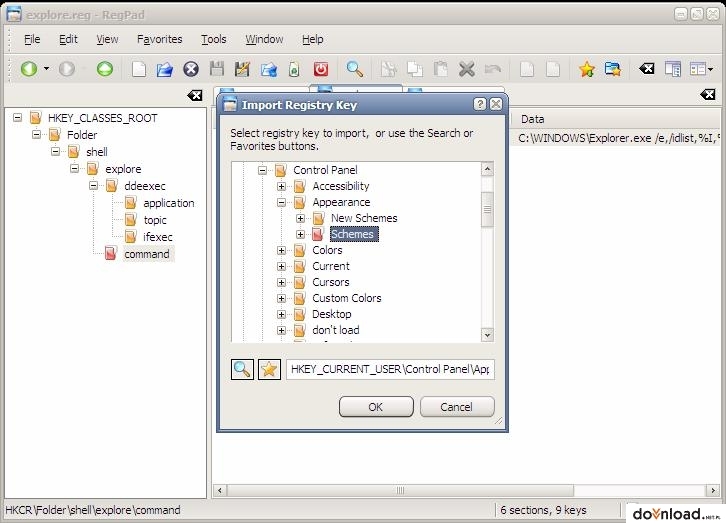Open the Edit menu

[x=68, y=39]
